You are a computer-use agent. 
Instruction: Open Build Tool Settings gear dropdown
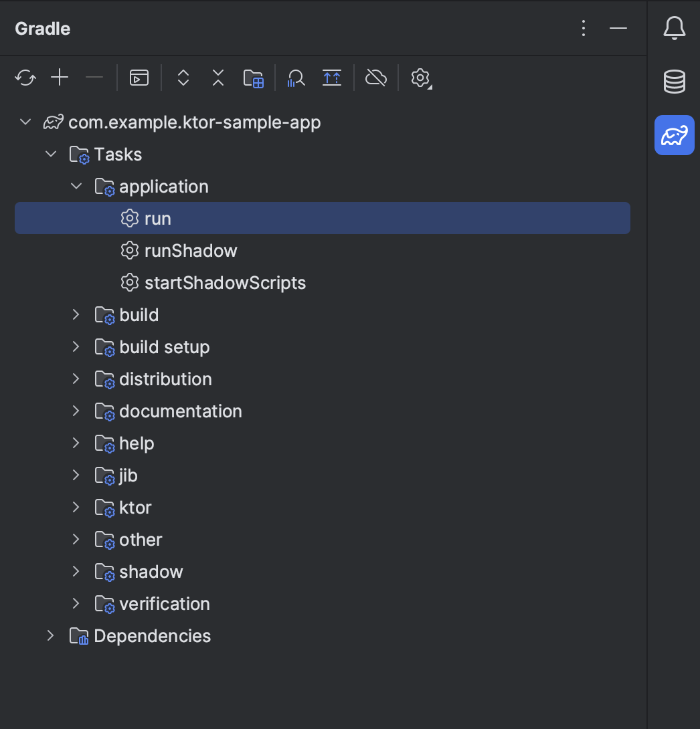421,78
